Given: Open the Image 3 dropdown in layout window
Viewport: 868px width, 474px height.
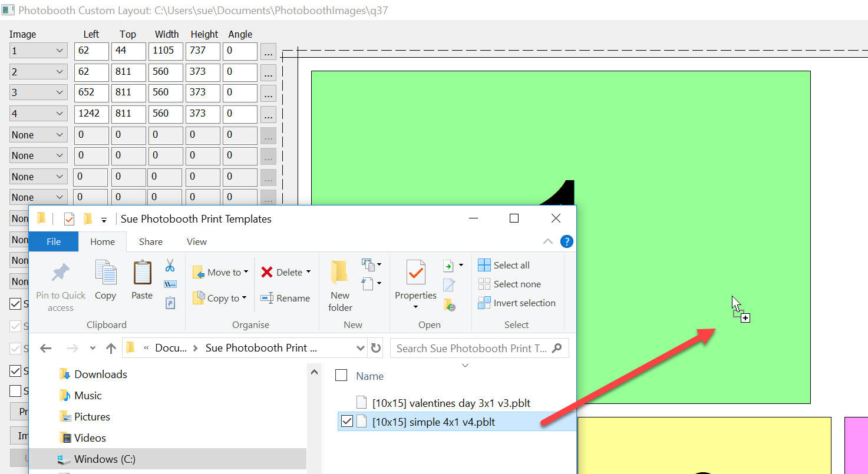Looking at the screenshot, I should [x=38, y=92].
